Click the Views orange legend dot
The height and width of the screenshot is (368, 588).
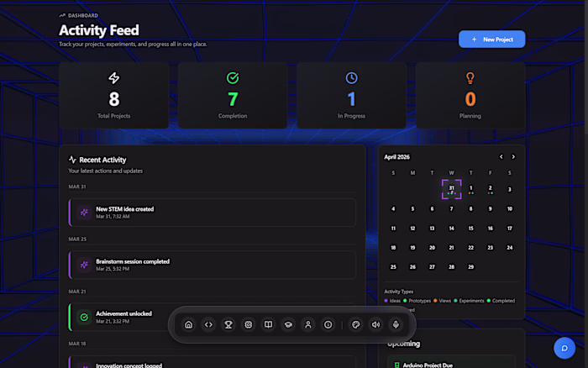435,301
